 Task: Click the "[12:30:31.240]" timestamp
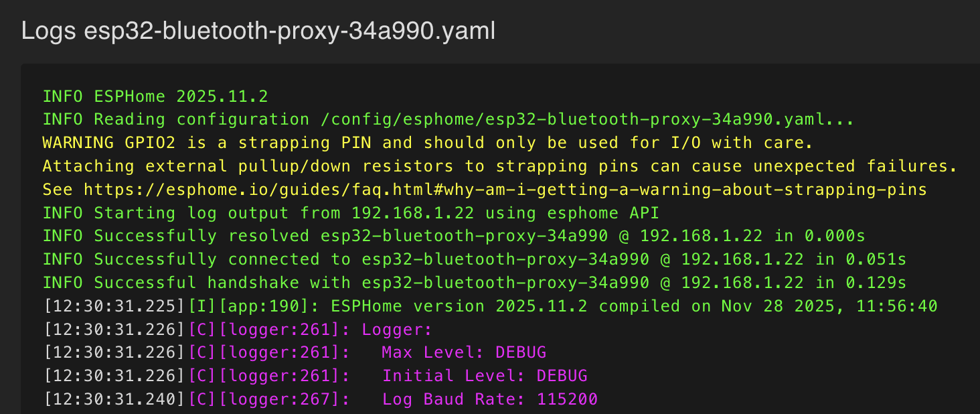114,399
